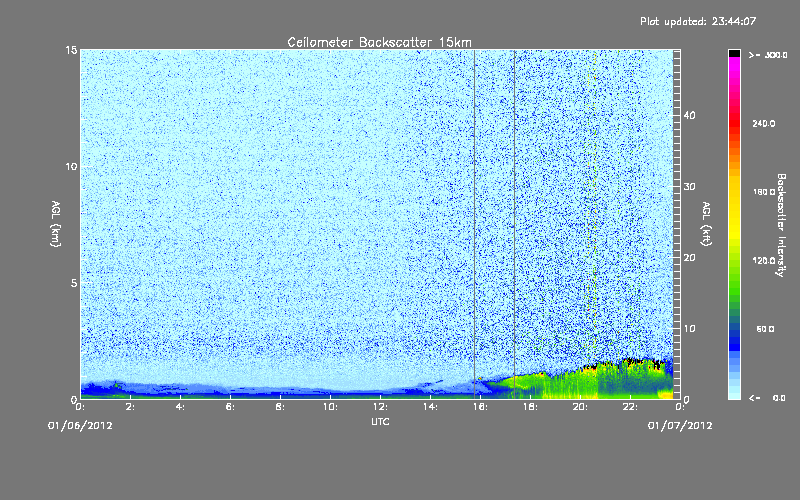Image resolution: width=800 pixels, height=500 pixels.
Task: Click the red band of the colorbar
Action: [734, 122]
